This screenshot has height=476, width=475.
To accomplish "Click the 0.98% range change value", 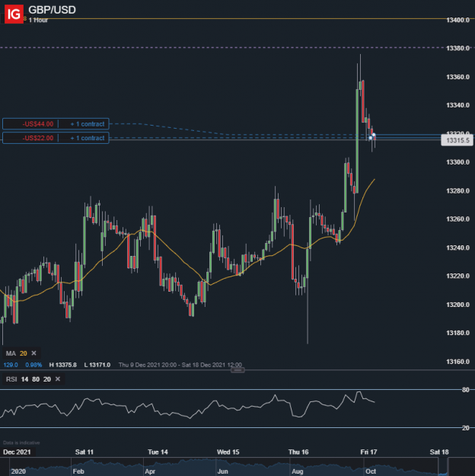I will (33, 365).
